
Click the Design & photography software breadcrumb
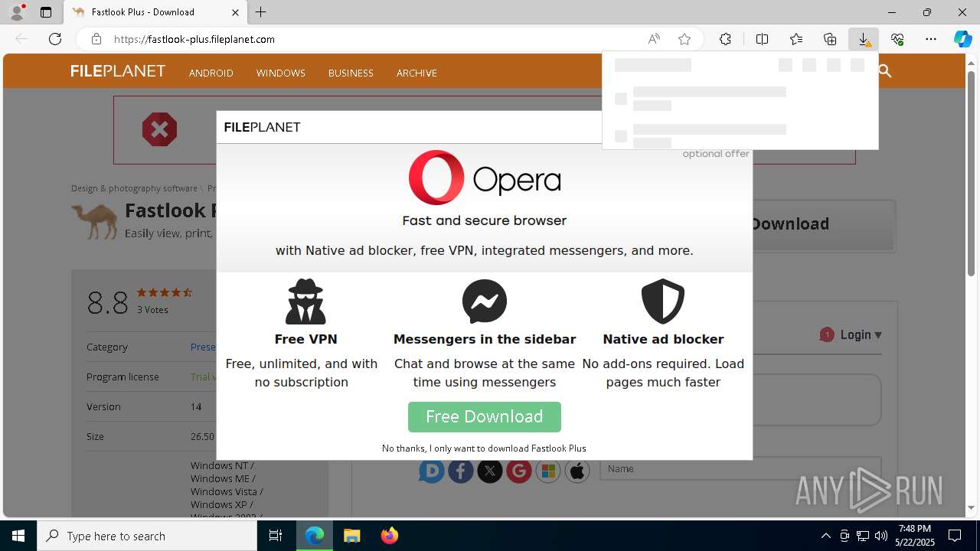pos(134,188)
